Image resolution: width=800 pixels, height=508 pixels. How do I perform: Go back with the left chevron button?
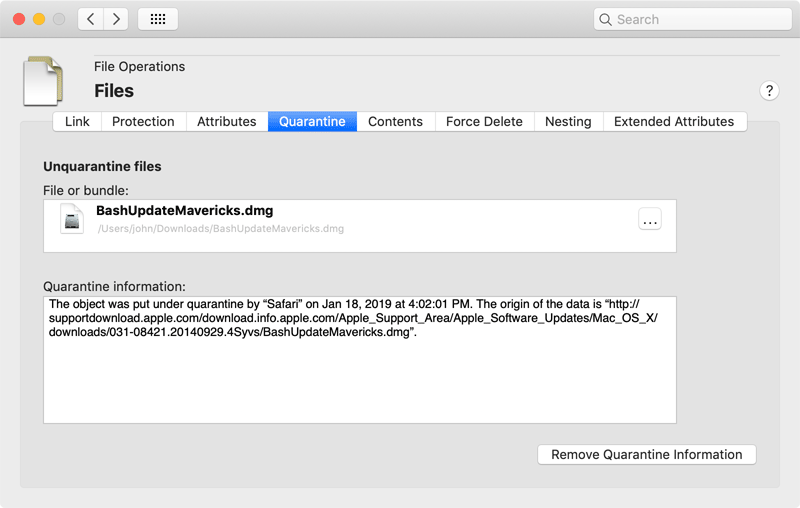(91, 19)
